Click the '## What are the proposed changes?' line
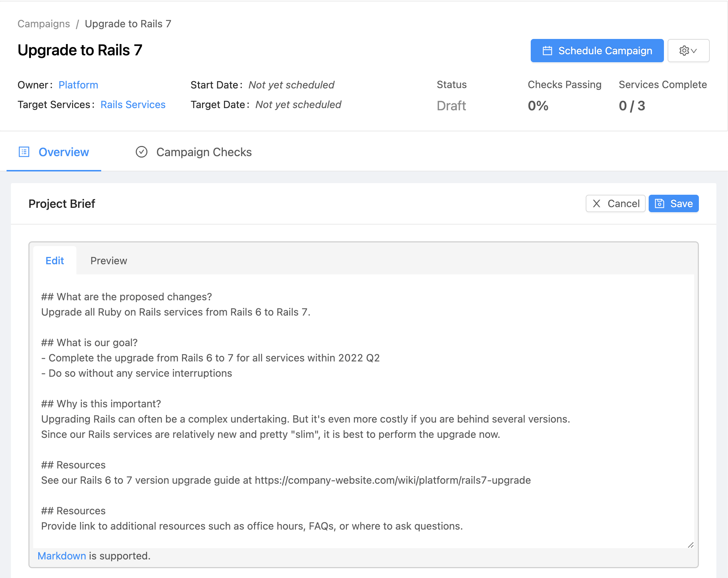 [126, 297]
